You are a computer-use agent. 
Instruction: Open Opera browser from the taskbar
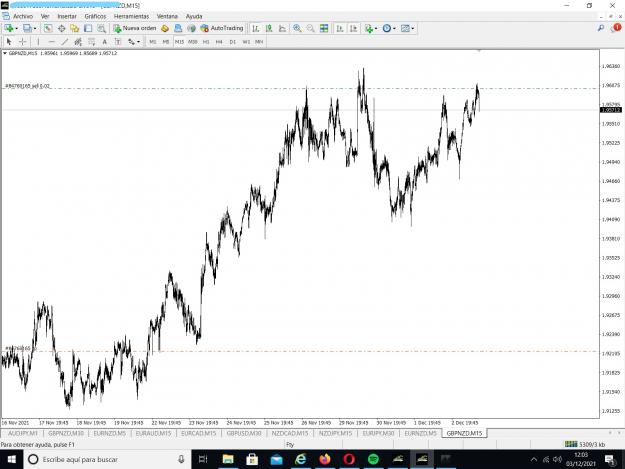[x=349, y=459]
